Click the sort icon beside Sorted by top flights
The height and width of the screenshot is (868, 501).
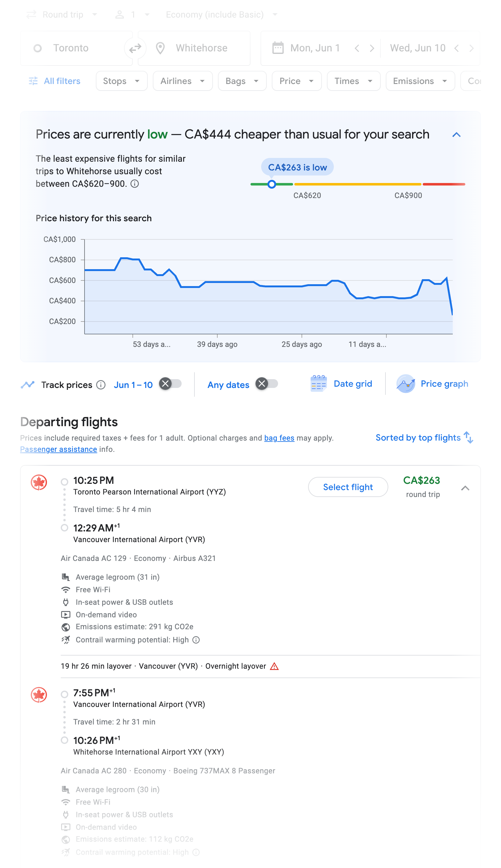(469, 438)
